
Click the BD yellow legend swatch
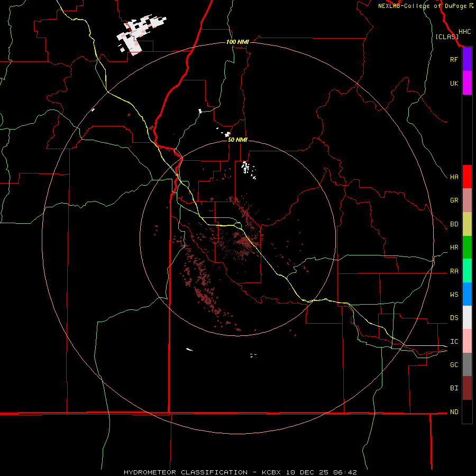[467, 224]
